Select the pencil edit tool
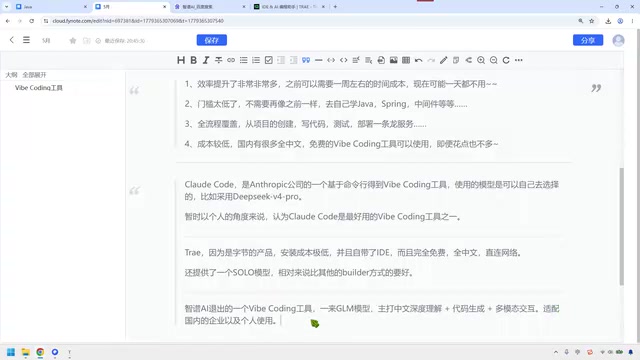This screenshot has height=360, width=640. 444,60
